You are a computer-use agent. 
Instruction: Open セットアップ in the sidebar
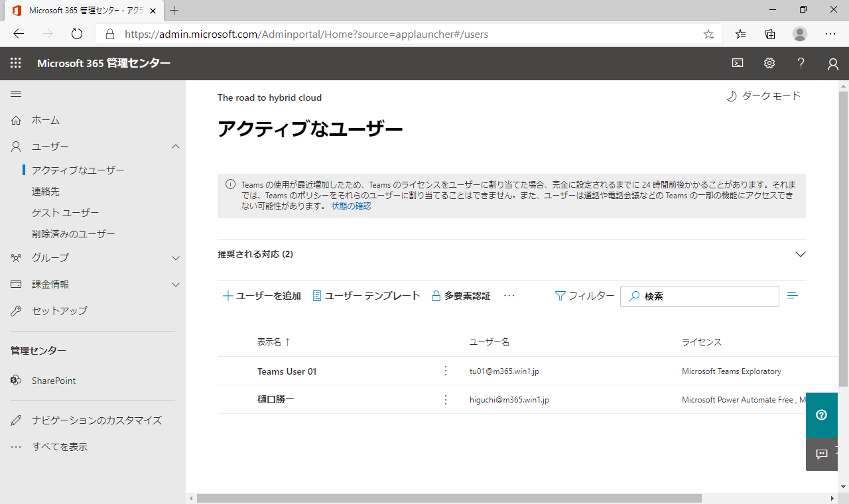pyautogui.click(x=60, y=311)
